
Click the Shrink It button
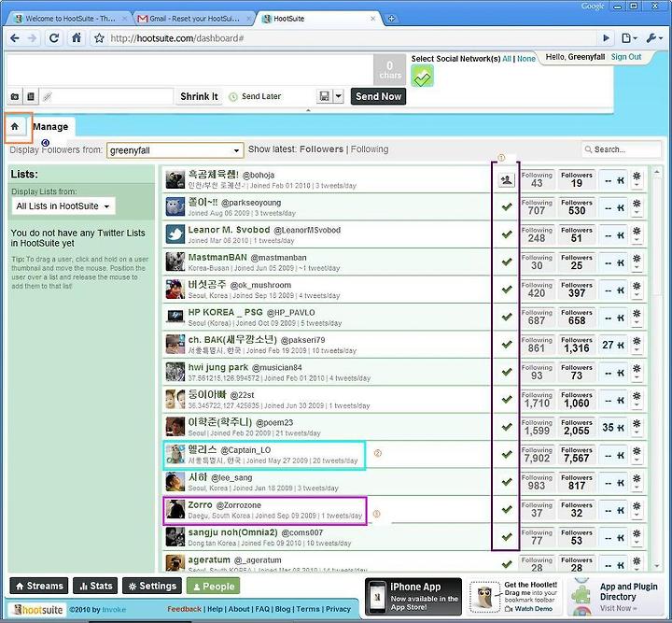(x=199, y=96)
